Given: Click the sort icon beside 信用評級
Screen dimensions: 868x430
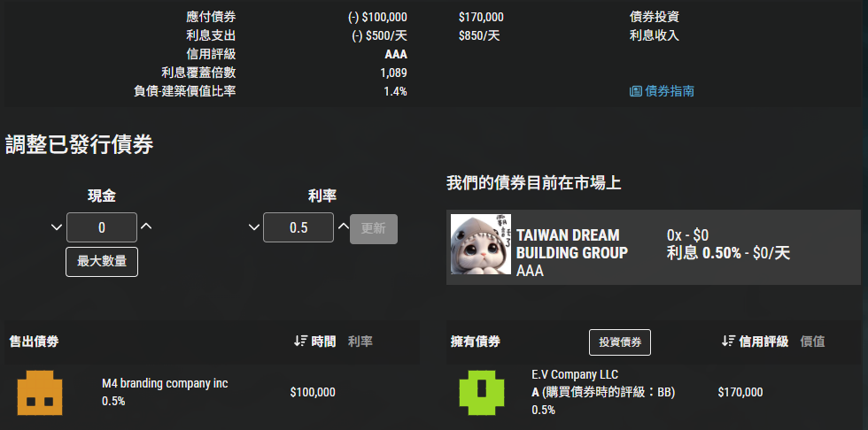Looking at the screenshot, I should click(728, 342).
